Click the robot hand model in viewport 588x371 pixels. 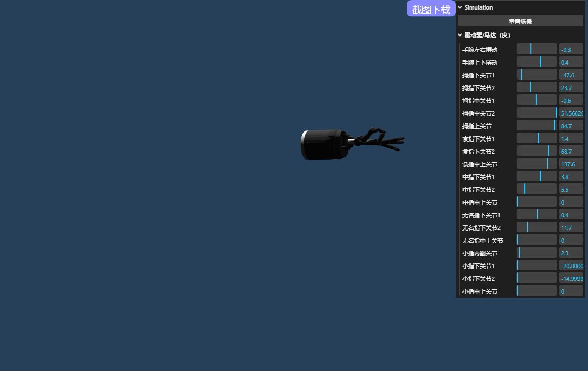tap(324, 144)
